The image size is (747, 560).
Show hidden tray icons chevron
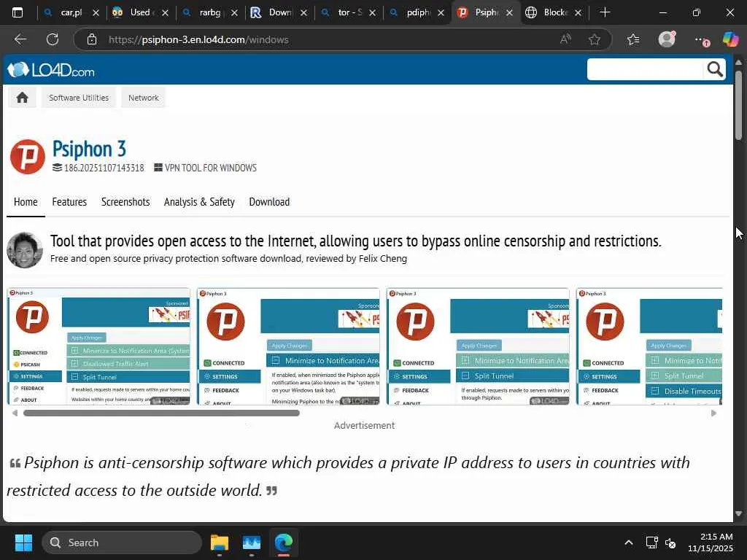tap(628, 542)
